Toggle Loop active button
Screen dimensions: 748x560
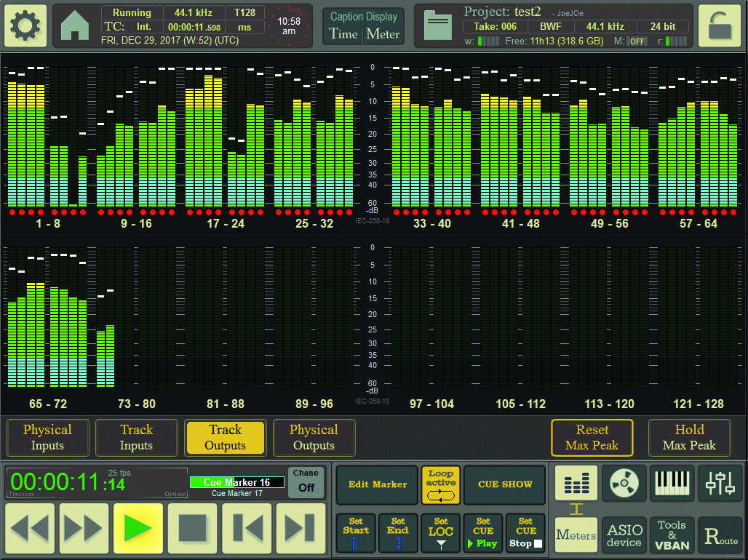441,485
